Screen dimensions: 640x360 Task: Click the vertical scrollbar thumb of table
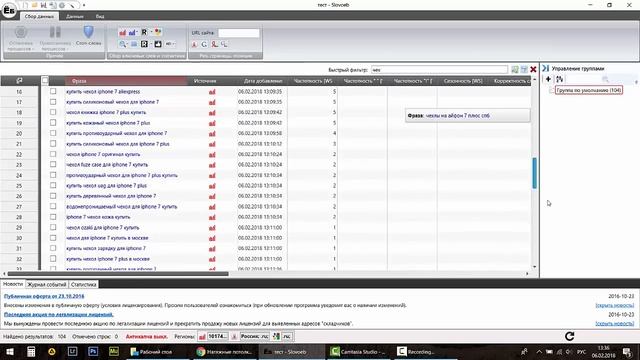[x=534, y=173]
